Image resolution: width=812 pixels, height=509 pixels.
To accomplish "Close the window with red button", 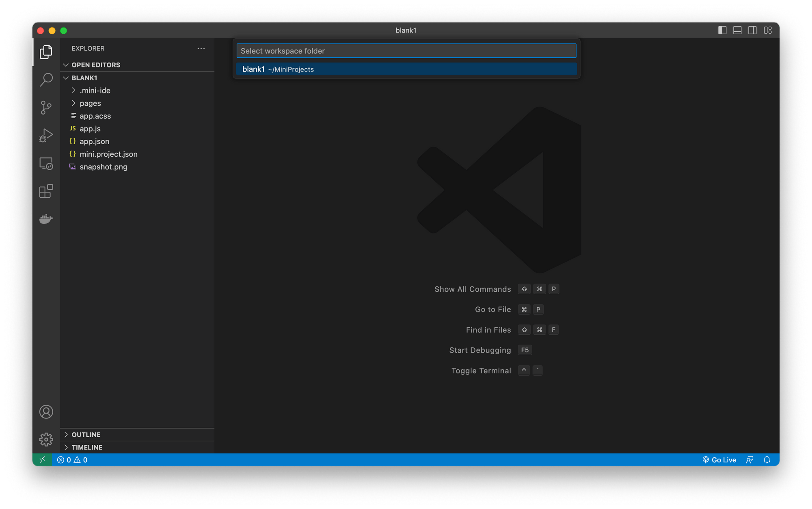I will (x=41, y=30).
